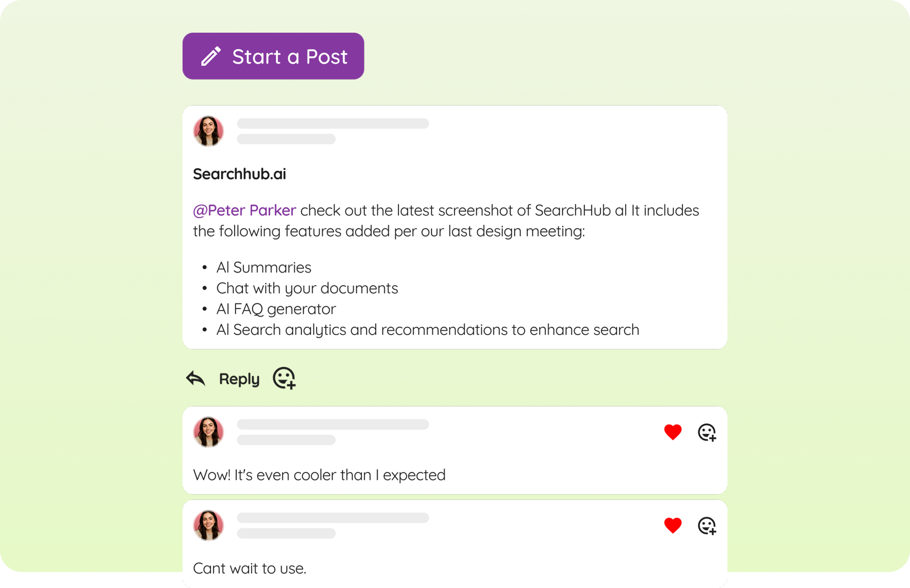Image resolution: width=910 pixels, height=588 pixels.
Task: Add emoji reaction to the "Wow!" comment
Action: (x=707, y=433)
